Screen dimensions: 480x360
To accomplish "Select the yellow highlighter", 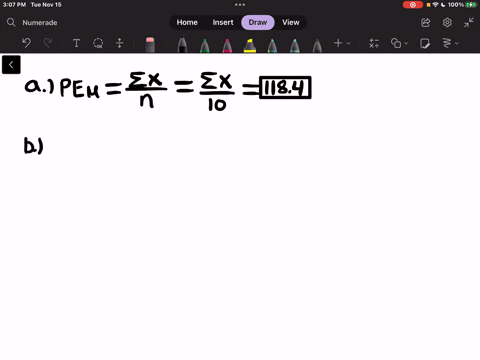I will 250,45.
